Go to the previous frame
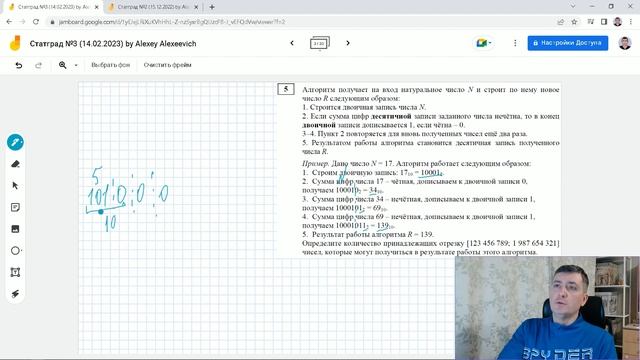Screen dimensions: 640x360 292,43
